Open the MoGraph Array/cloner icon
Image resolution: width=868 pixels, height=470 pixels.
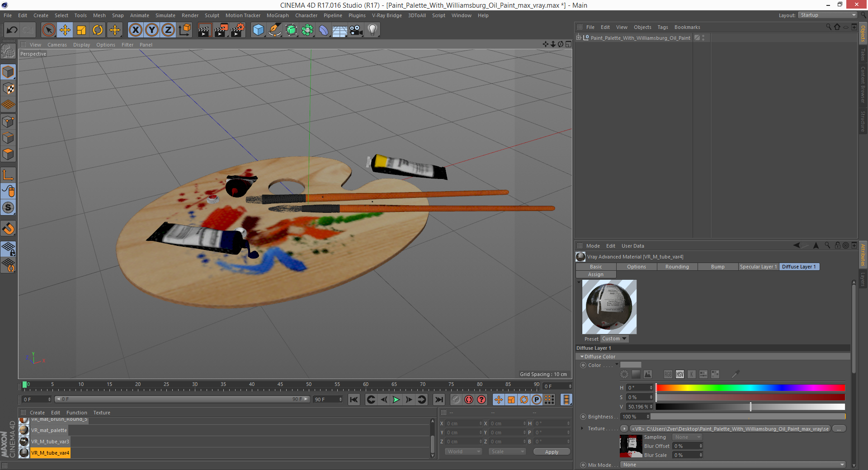click(307, 30)
